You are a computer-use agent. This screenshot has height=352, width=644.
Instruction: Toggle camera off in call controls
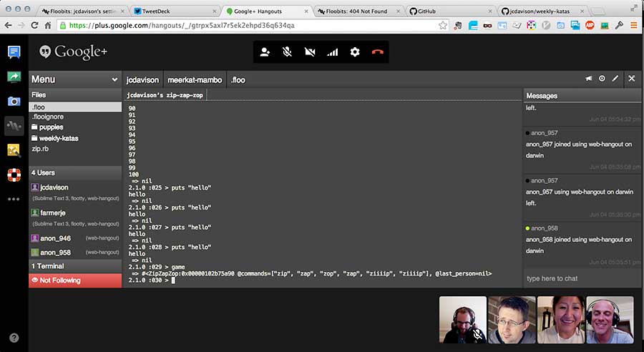coord(310,52)
